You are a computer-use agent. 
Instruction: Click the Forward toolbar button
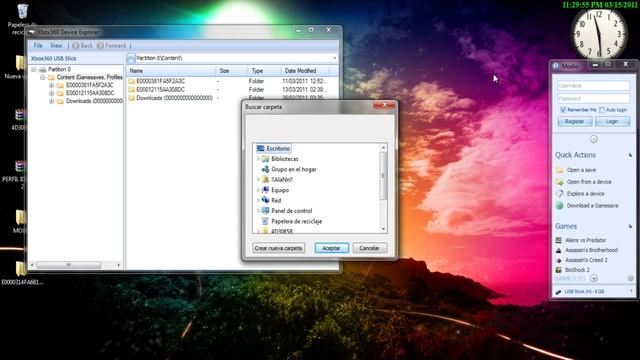[111, 45]
